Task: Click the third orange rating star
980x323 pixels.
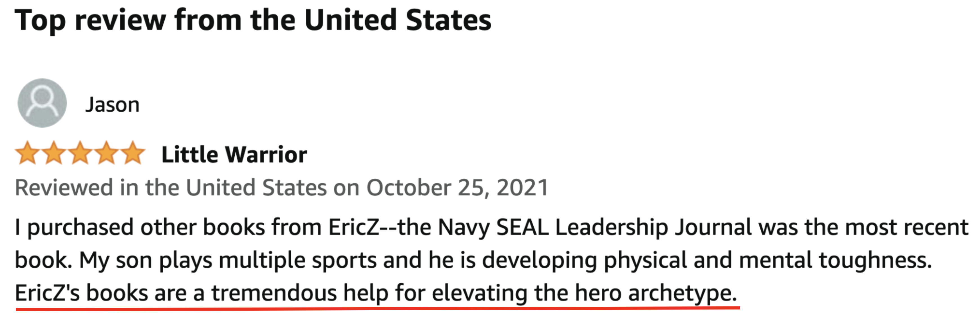Action: point(80,153)
